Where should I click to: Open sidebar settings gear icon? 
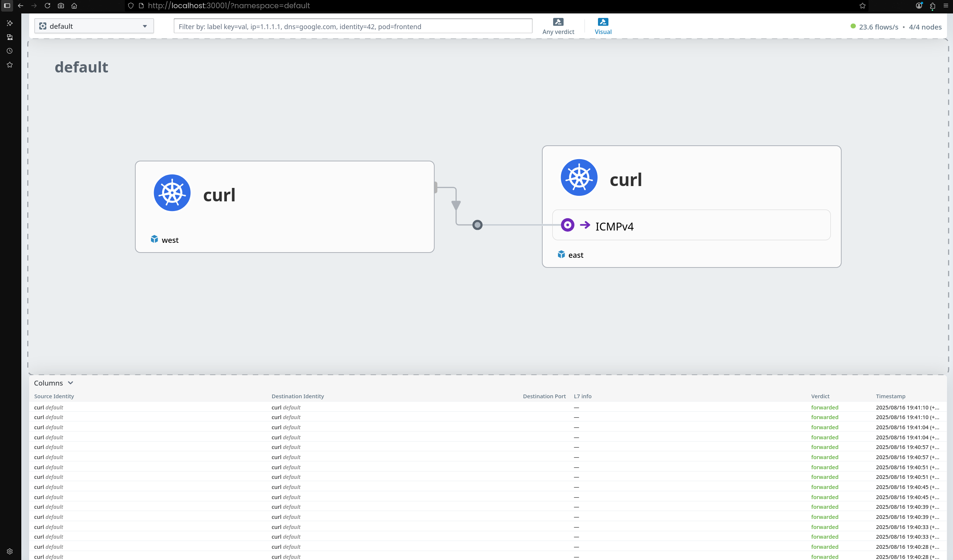(10, 552)
